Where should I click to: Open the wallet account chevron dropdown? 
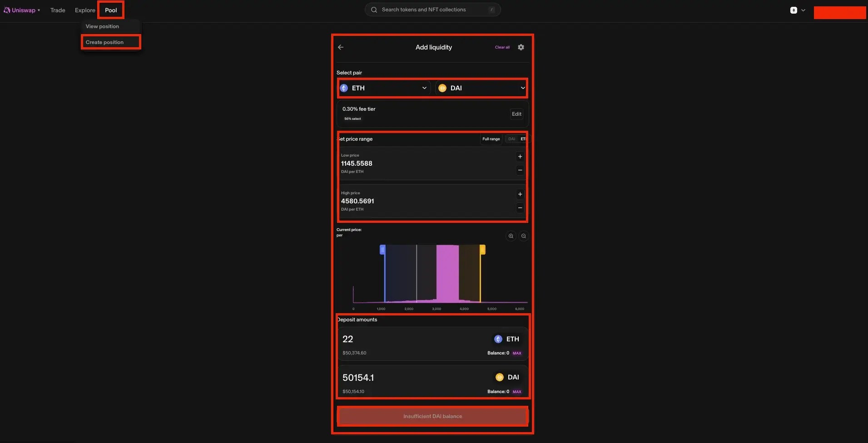(x=804, y=10)
